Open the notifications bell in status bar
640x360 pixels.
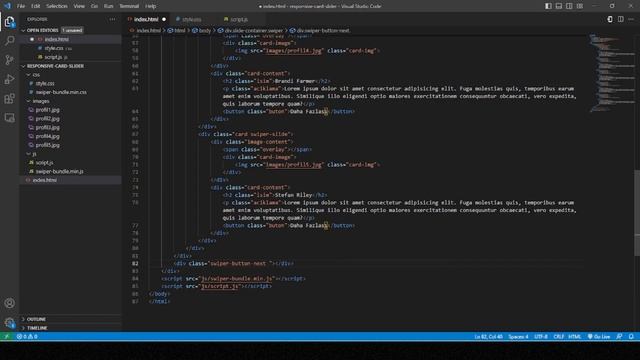631,337
